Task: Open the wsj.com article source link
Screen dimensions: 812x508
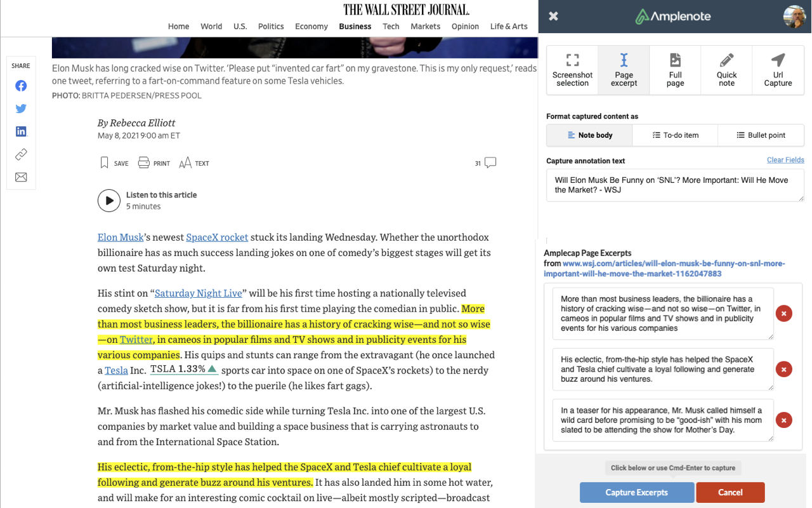Action: (x=664, y=269)
